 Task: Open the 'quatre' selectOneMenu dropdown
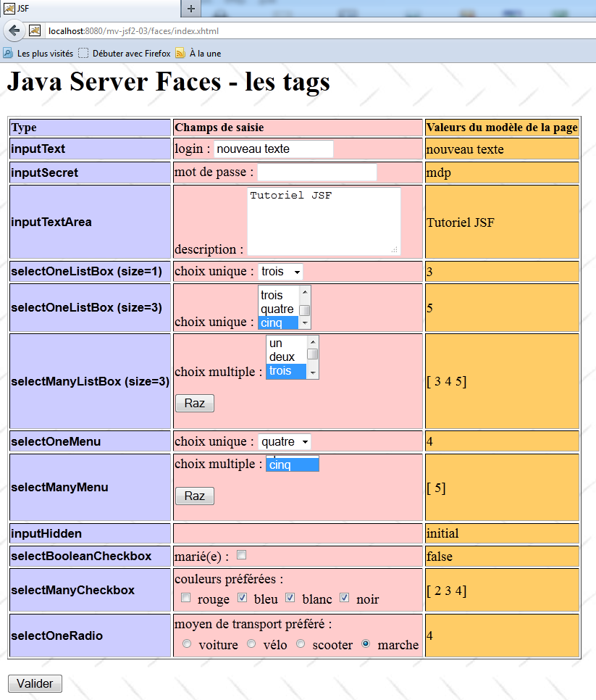click(285, 441)
